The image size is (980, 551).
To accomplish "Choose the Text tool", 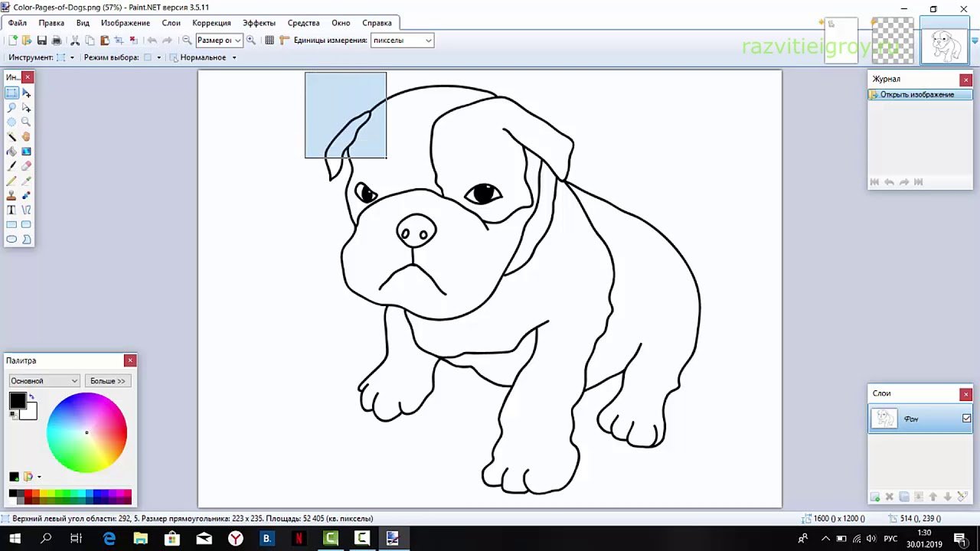I will (x=11, y=210).
